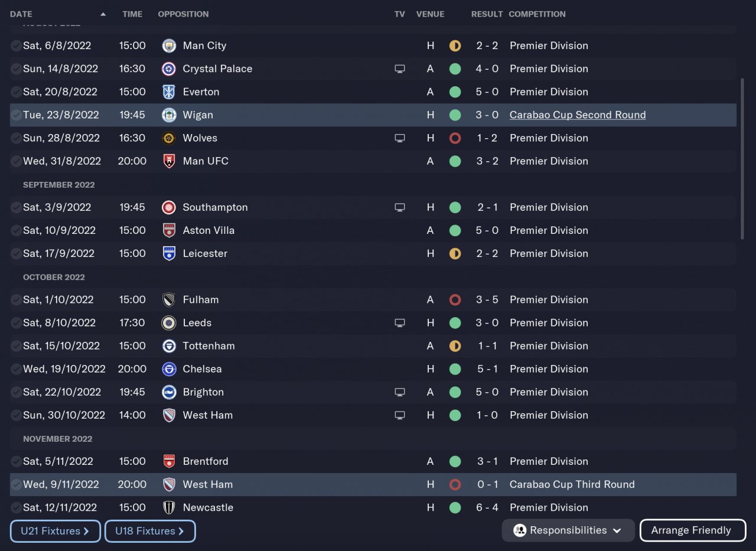The height and width of the screenshot is (551, 756).
Task: Click the Chelsea club badge icon
Action: tap(169, 369)
